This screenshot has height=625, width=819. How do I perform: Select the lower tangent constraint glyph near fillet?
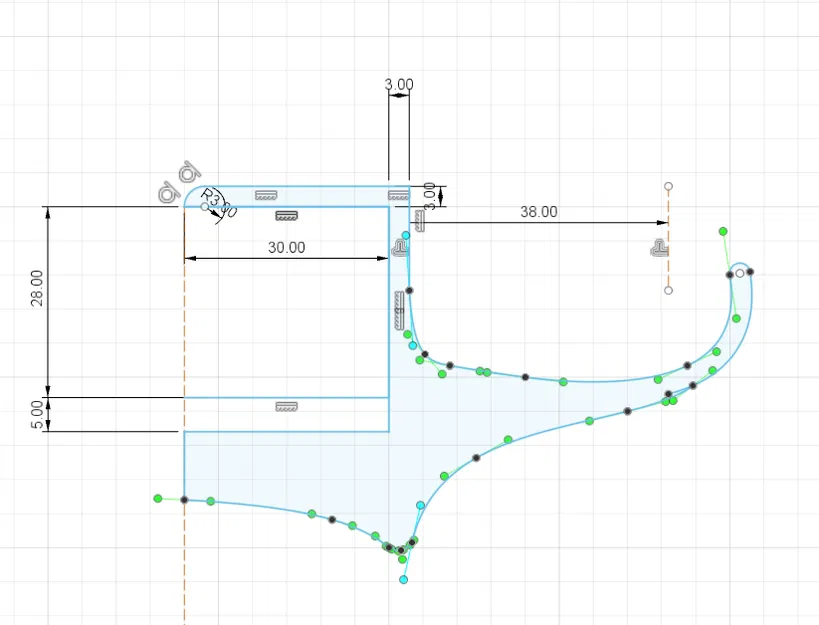169,192
